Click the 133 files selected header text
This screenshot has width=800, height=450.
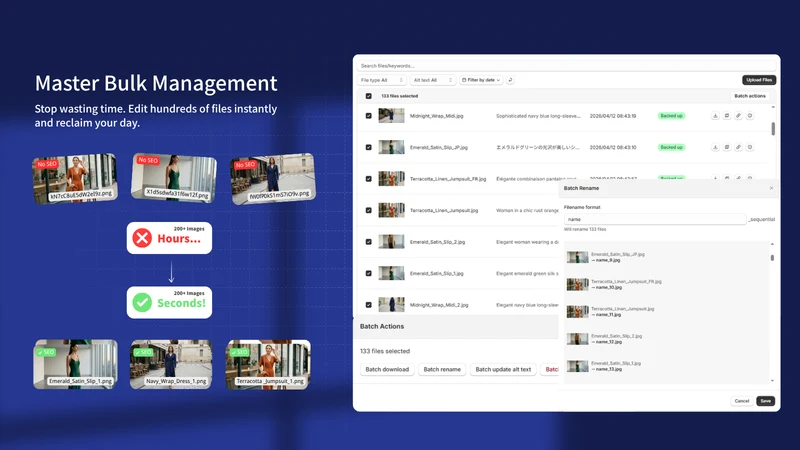(x=399, y=96)
